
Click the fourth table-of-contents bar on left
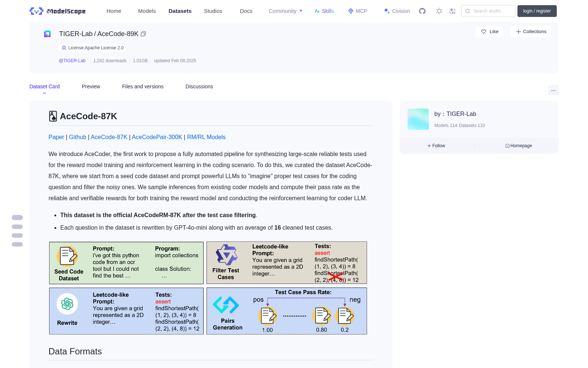(x=17, y=244)
